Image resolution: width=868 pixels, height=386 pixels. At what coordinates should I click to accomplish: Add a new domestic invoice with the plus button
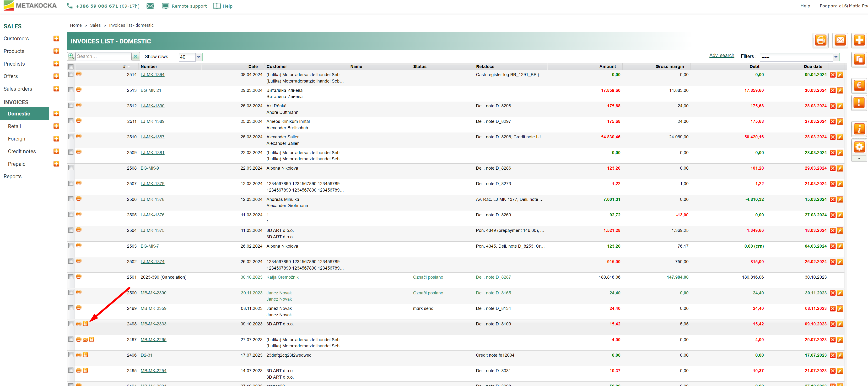859,40
